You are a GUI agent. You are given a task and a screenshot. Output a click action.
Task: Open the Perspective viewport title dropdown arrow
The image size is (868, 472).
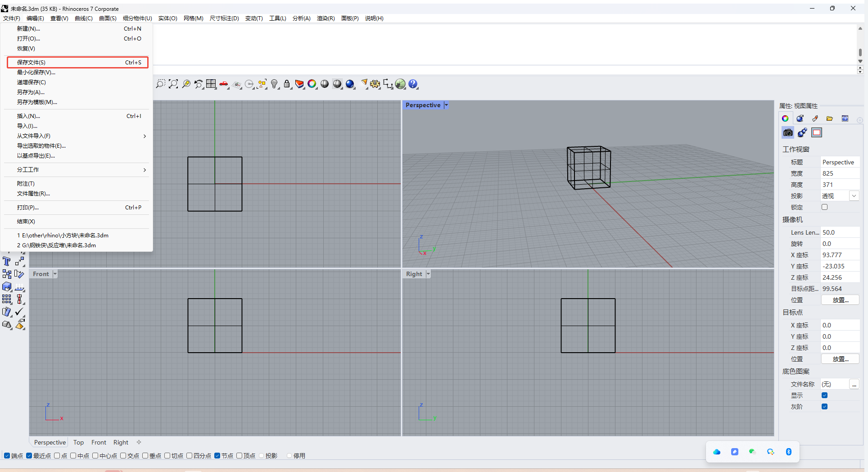pos(446,105)
